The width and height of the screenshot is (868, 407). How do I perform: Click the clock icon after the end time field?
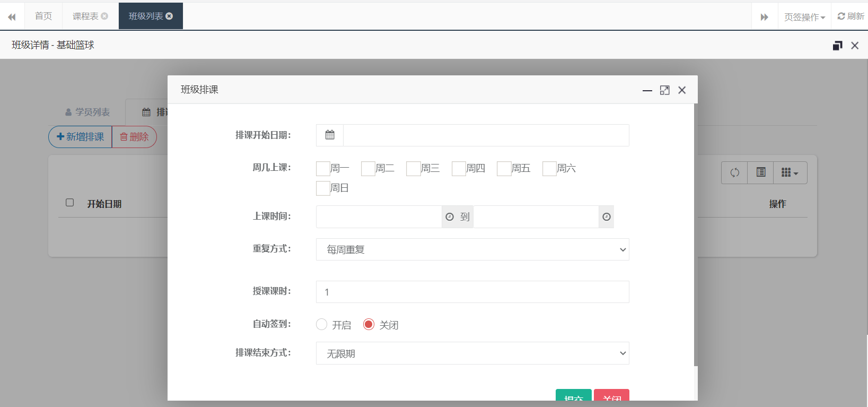(607, 217)
